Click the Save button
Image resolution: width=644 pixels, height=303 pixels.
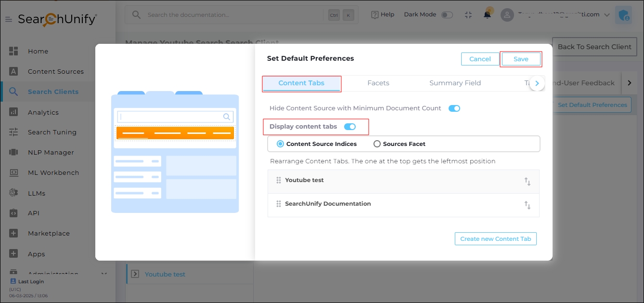point(521,59)
